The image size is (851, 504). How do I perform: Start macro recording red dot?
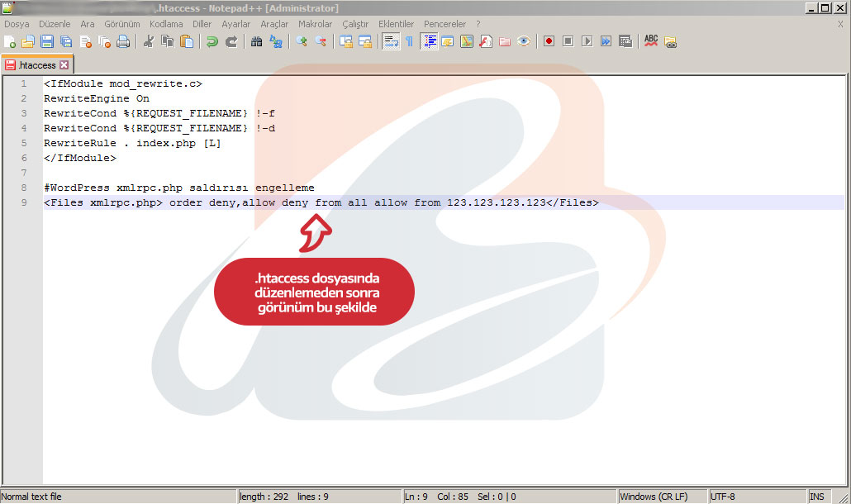coord(549,41)
